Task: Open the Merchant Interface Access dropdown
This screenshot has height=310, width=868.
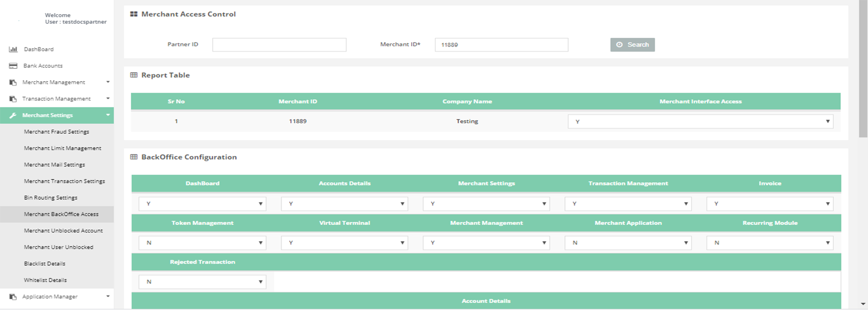Action: [x=700, y=122]
